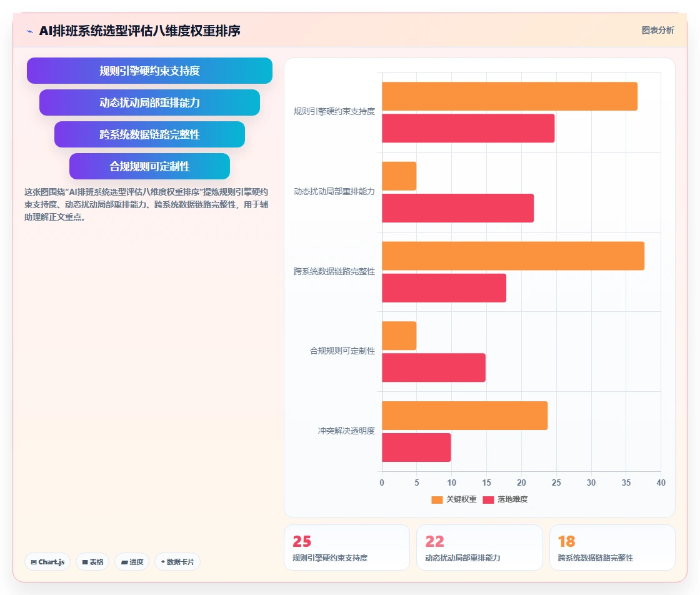Image resolution: width=700 pixels, height=595 pixels.
Task: Click the 表格 tag chip
Action: (93, 562)
